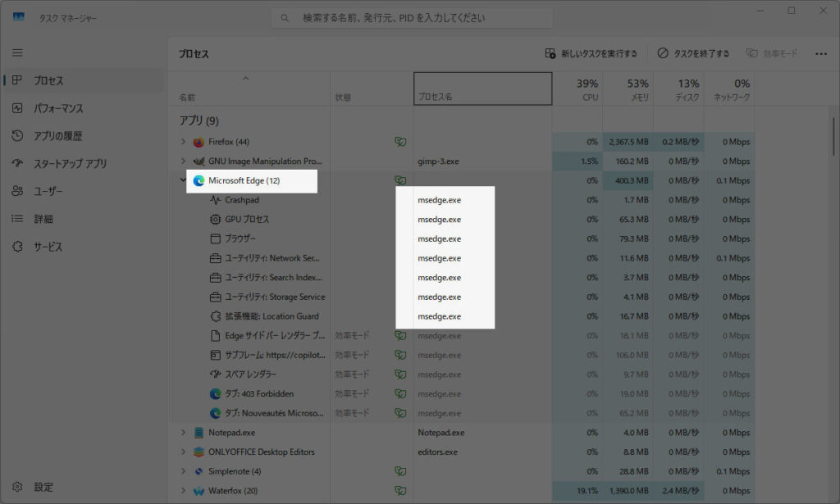Click ユーティリティ: Network Service icon
This screenshot has width=840, height=504.
click(x=216, y=258)
